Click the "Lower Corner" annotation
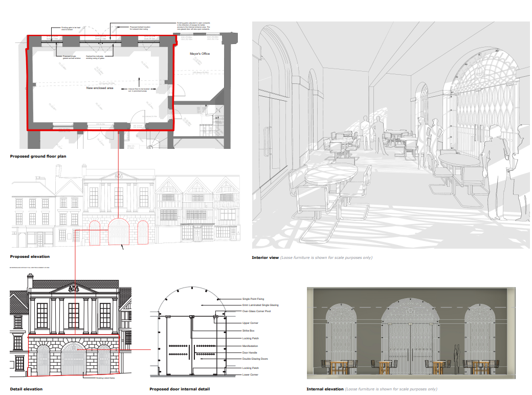This screenshot has height=395, width=532. pyautogui.click(x=250, y=375)
